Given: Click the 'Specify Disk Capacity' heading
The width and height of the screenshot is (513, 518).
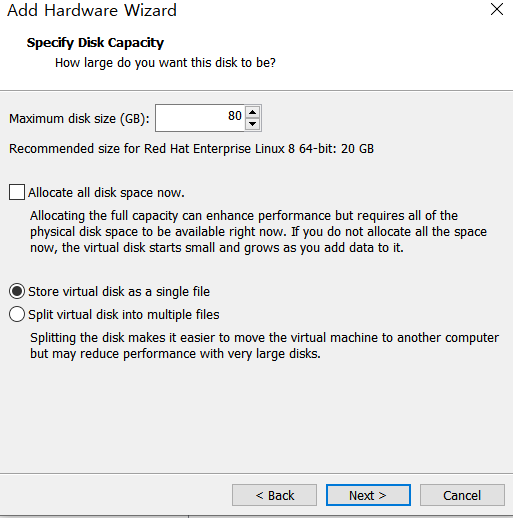Looking at the screenshot, I should [95, 43].
